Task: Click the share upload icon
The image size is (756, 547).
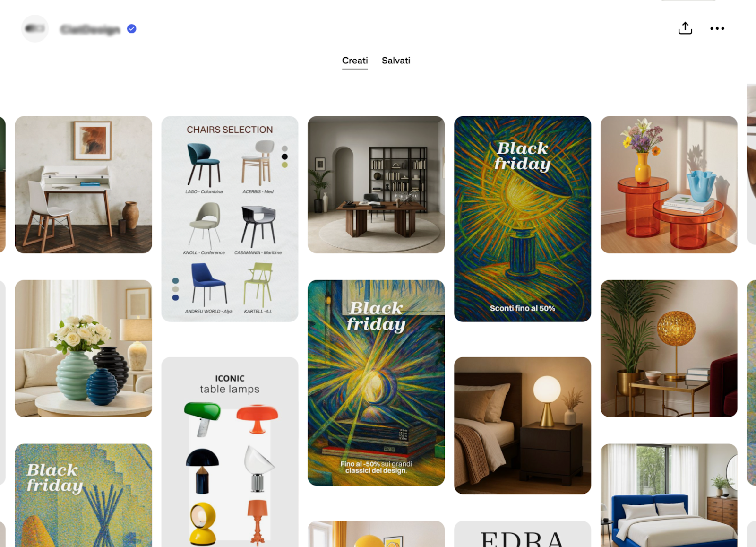Action: (x=685, y=28)
